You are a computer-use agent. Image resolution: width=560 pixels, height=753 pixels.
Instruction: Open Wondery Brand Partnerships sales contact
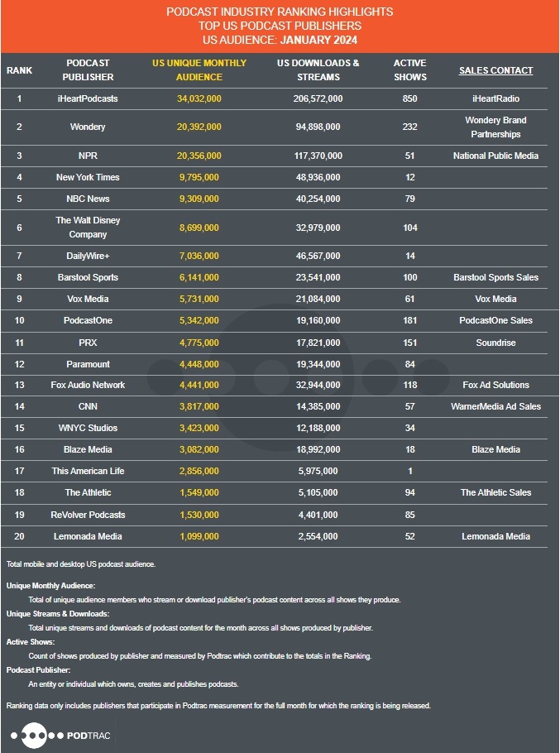pos(495,127)
